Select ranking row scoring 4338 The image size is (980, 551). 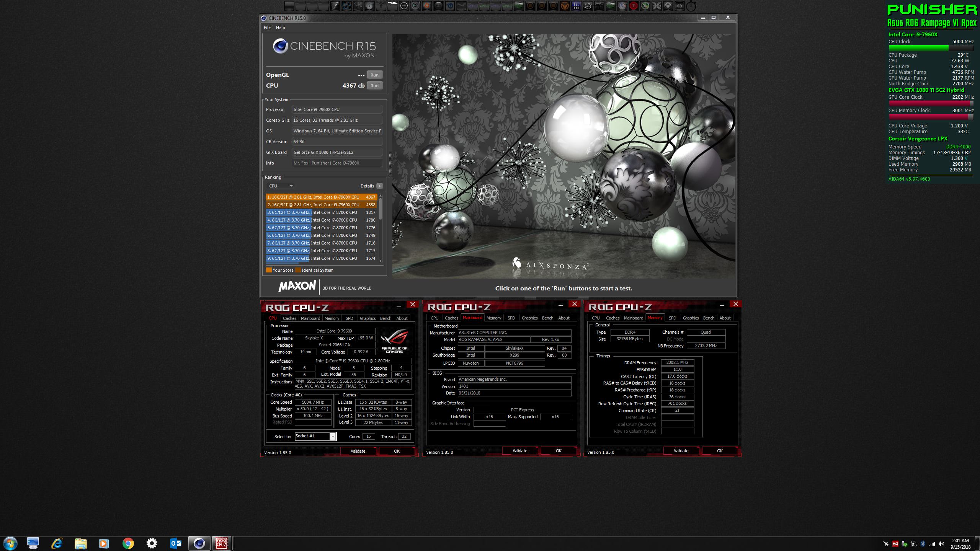pos(322,205)
